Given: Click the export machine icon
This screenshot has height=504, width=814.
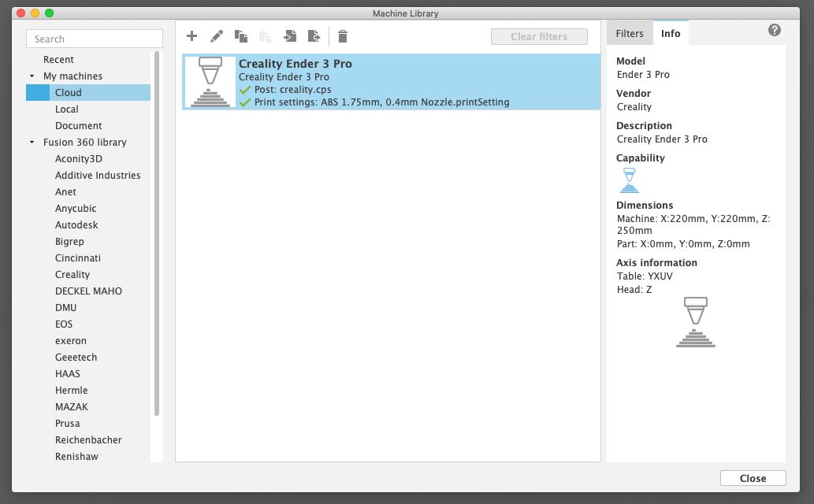Looking at the screenshot, I should pos(314,35).
